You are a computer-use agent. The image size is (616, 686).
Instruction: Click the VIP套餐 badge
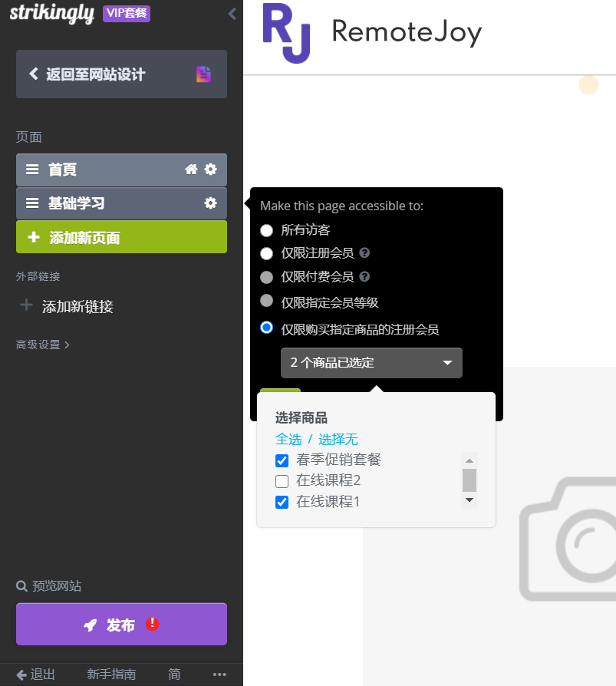tap(127, 13)
